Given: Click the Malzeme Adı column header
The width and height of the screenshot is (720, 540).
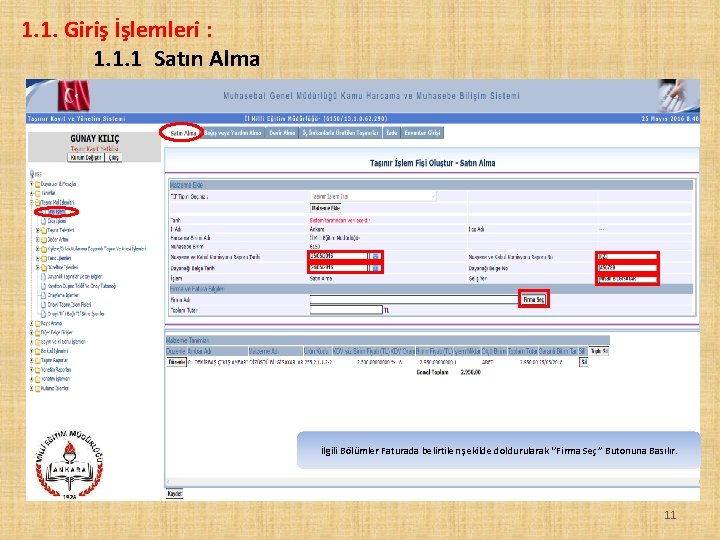Looking at the screenshot, I should pos(275,351).
